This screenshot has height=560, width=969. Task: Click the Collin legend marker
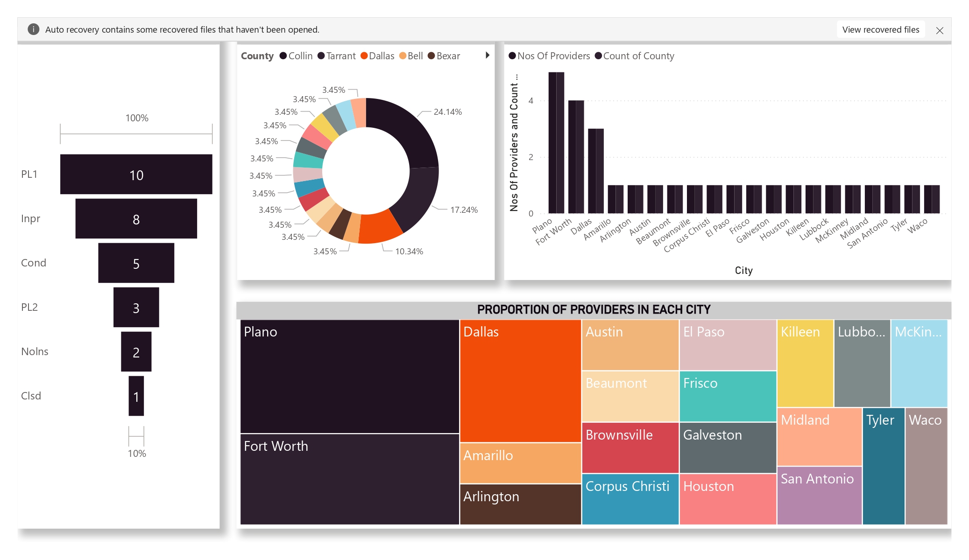283,56
